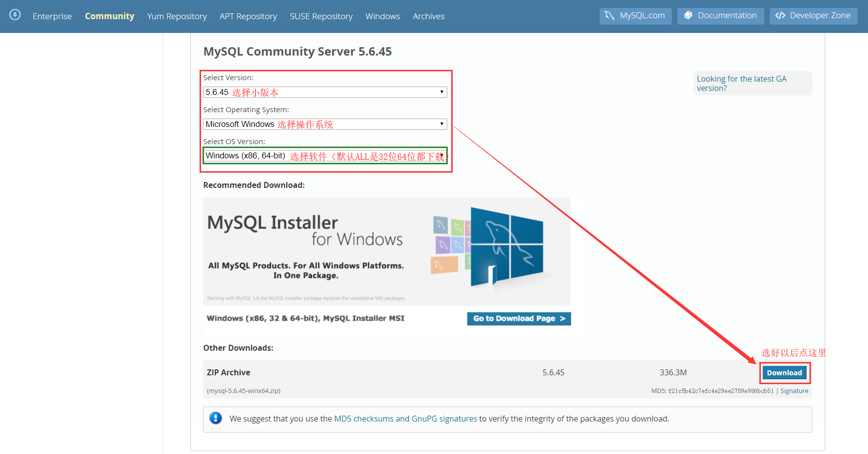Click the ZIP Archive row title
Image resolution: width=868 pixels, height=454 pixels.
(229, 372)
